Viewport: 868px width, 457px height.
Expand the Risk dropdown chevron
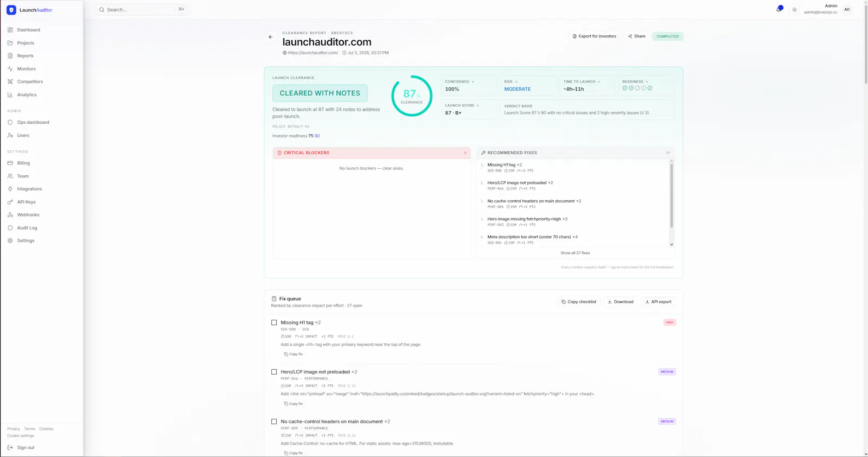tap(516, 81)
